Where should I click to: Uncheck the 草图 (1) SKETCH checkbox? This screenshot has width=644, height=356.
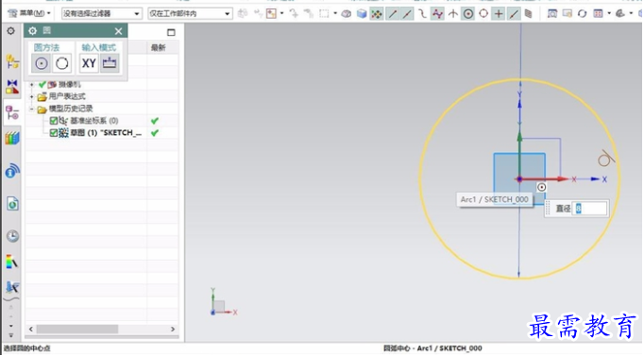[x=54, y=133]
